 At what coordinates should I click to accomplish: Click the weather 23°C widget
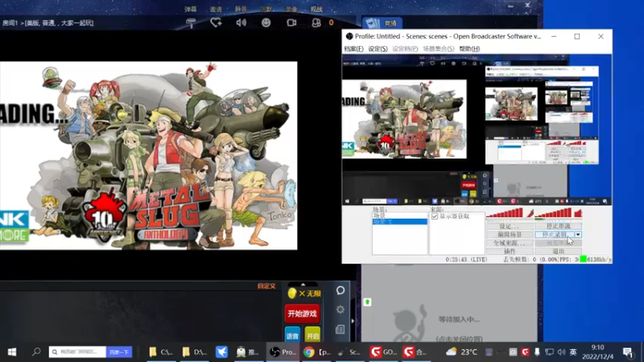(x=462, y=352)
